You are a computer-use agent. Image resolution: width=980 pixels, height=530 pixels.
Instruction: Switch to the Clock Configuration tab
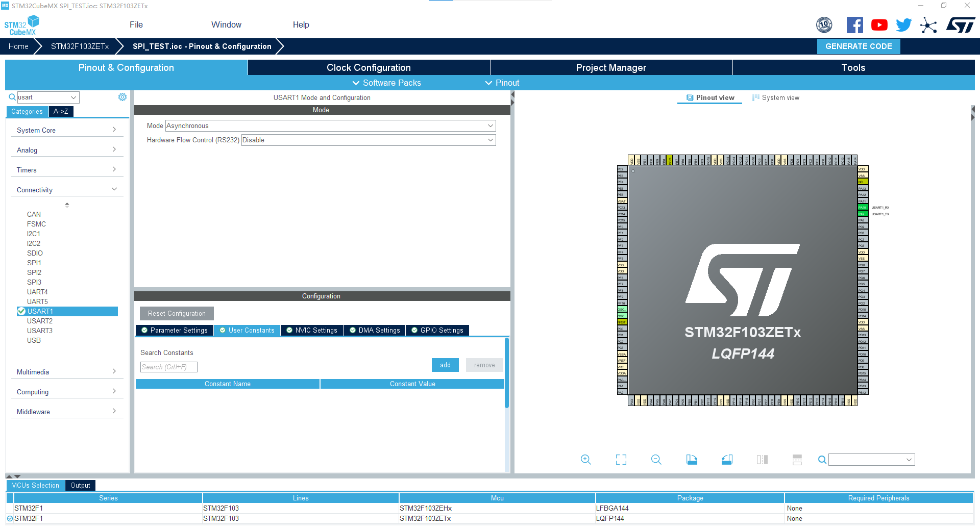coord(369,67)
